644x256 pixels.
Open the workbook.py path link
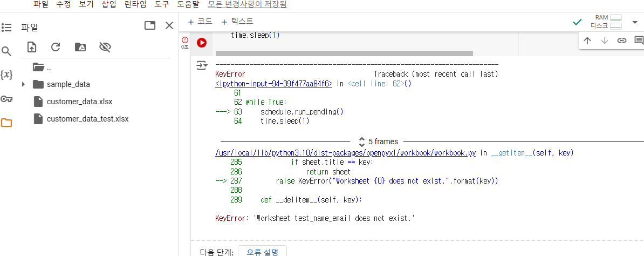[x=345, y=153]
